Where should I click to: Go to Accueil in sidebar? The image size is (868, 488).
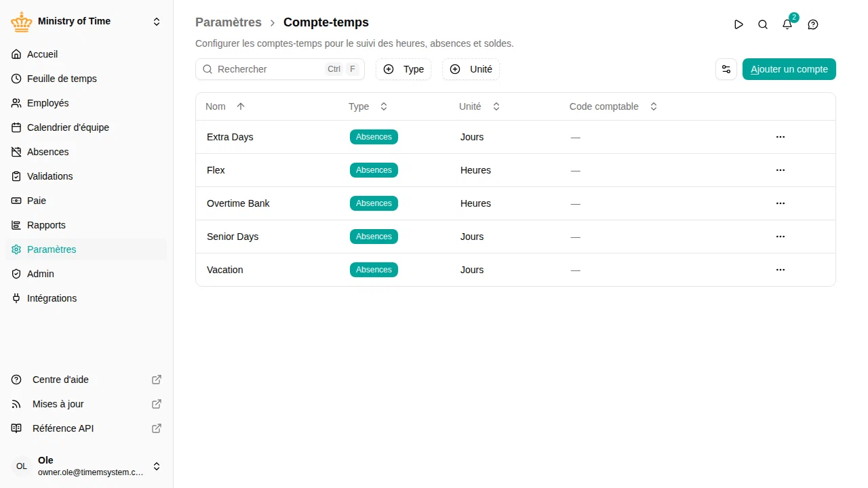coord(86,54)
